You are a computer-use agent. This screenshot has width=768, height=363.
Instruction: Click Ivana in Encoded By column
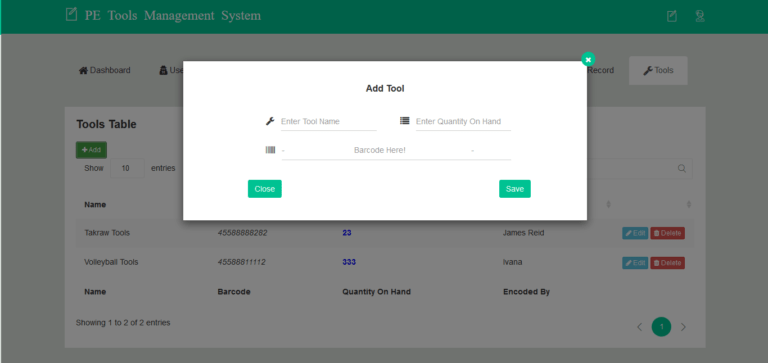512,262
